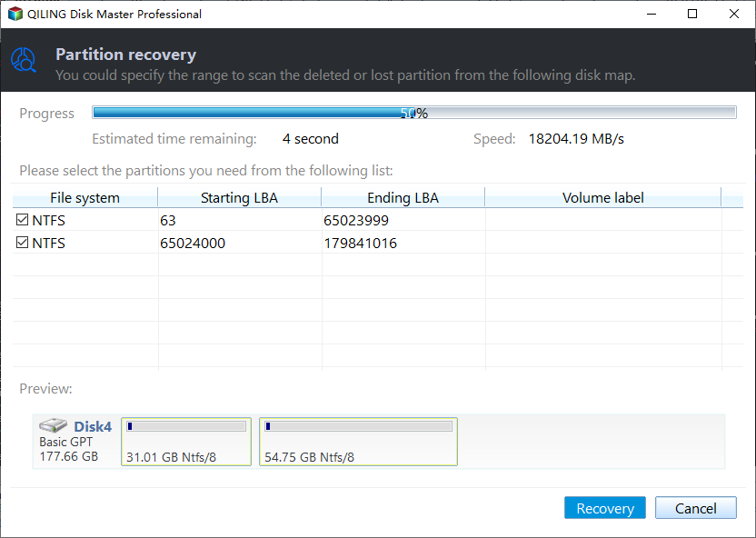Click the Partition recovery magnifier icon
The height and width of the screenshot is (538, 756).
click(x=24, y=60)
